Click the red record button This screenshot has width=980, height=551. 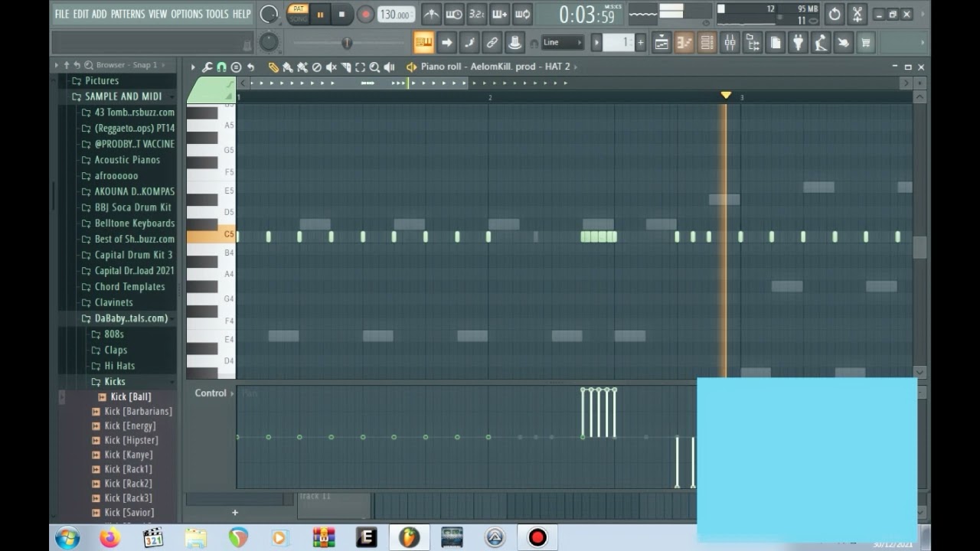point(365,14)
